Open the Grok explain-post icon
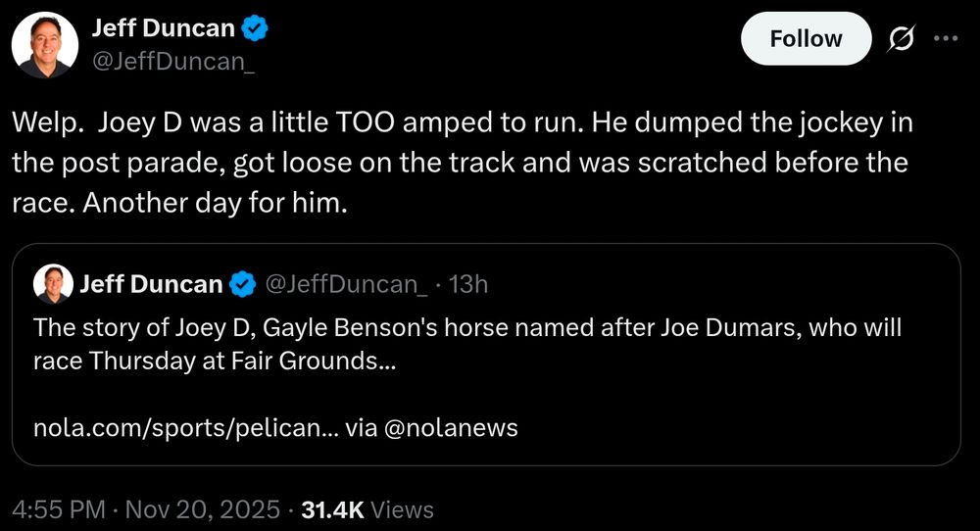 (x=901, y=39)
